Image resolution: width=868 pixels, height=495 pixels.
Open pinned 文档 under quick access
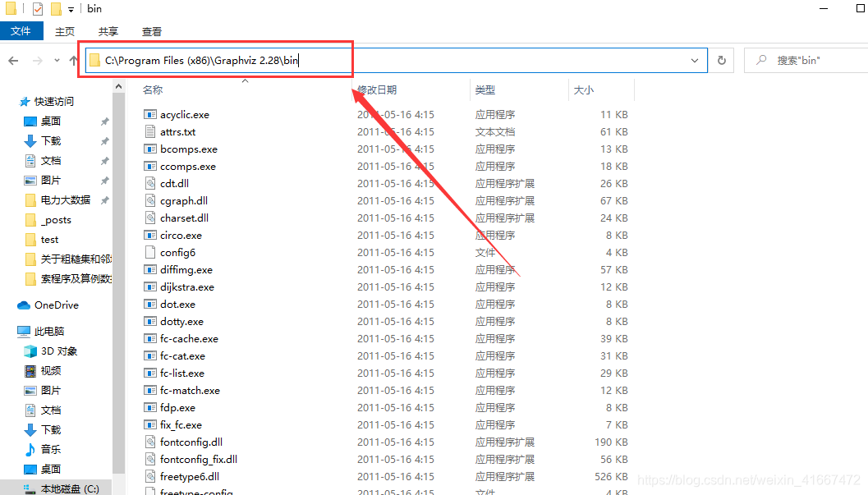(50, 160)
